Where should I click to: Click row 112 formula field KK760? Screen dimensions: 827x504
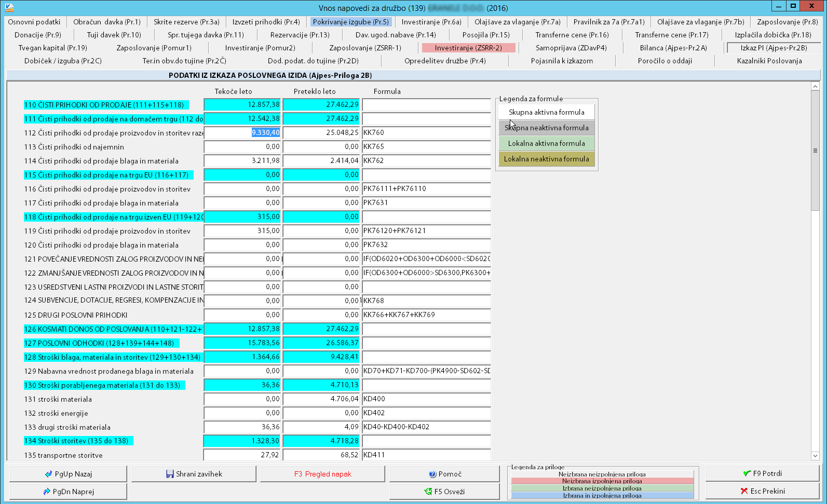click(x=426, y=133)
